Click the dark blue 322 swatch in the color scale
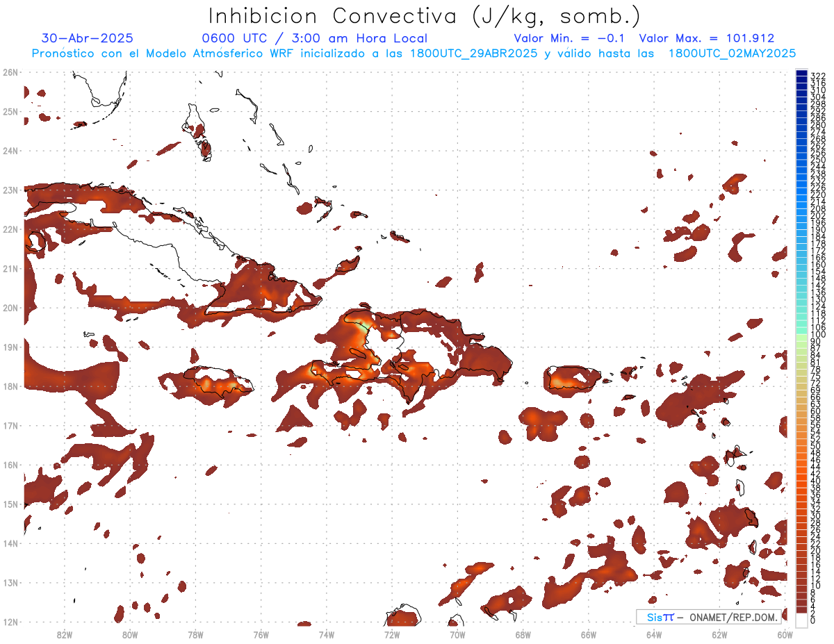 tap(802, 73)
